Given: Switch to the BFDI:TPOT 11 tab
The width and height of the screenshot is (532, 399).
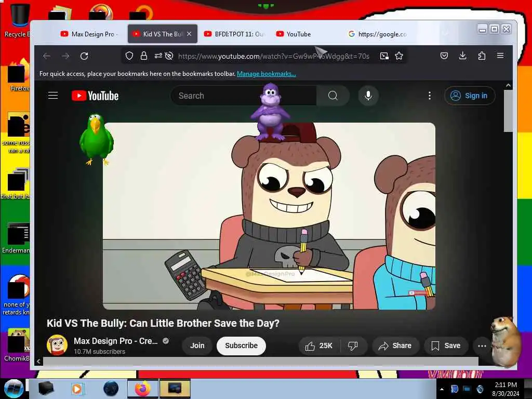Looking at the screenshot, I should (234, 34).
